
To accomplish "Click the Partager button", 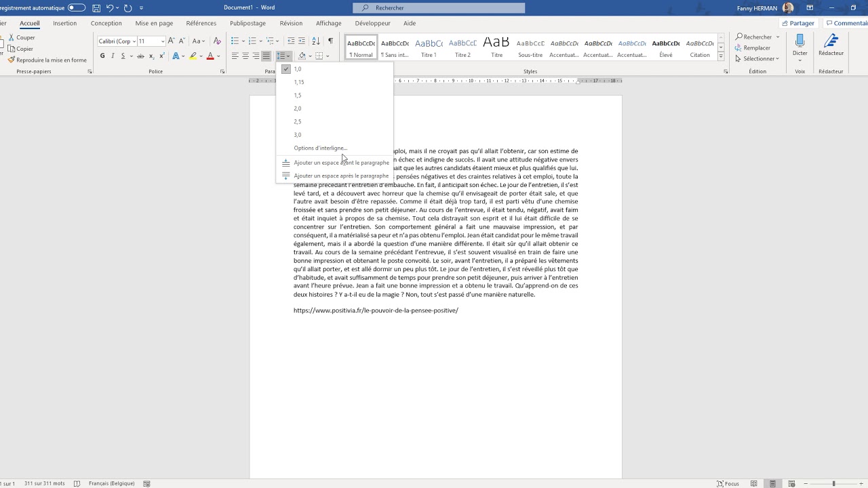I will [797, 23].
